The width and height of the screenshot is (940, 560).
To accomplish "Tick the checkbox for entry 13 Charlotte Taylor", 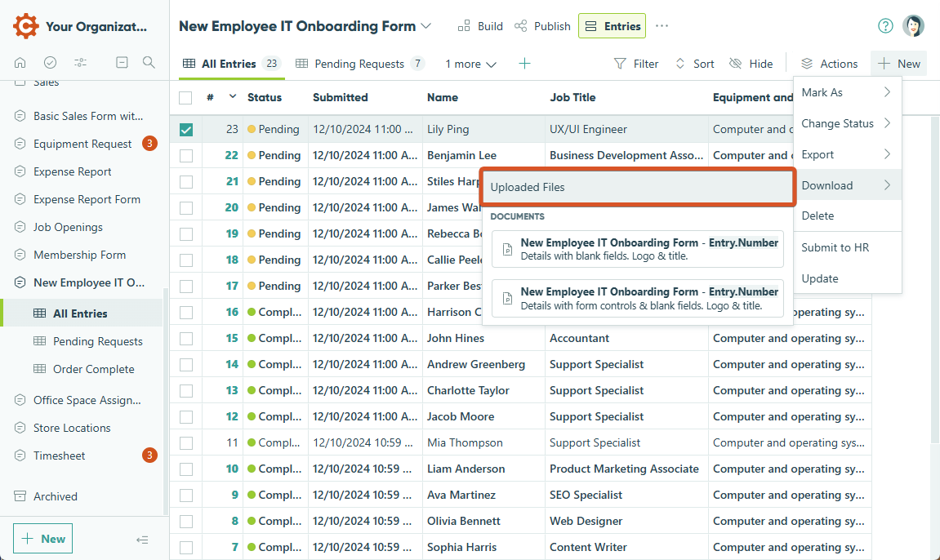I will (x=186, y=390).
